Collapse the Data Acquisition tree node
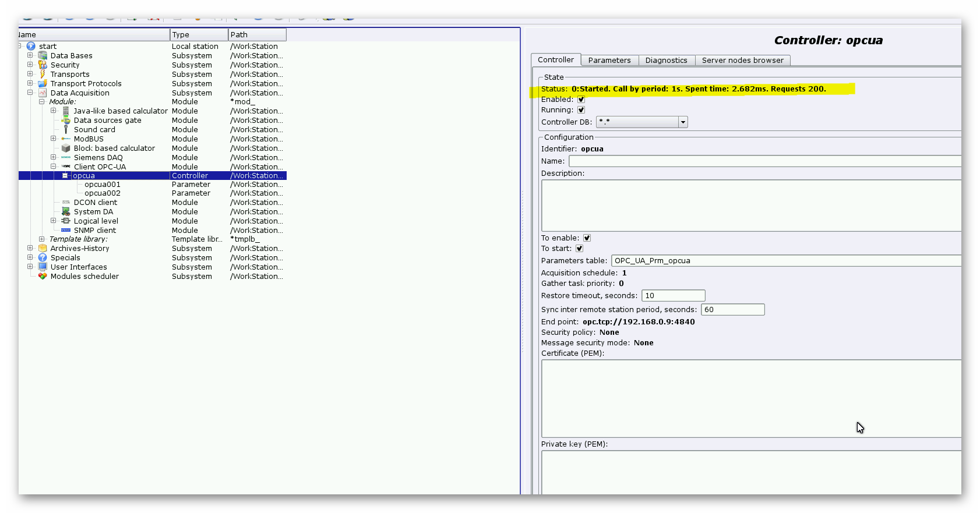 point(30,93)
